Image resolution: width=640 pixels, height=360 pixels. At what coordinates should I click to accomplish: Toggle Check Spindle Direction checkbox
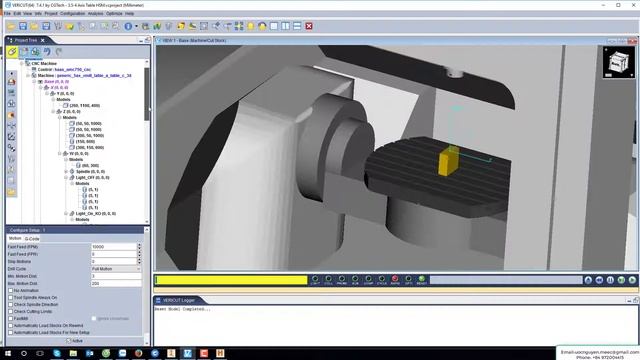click(x=11, y=304)
